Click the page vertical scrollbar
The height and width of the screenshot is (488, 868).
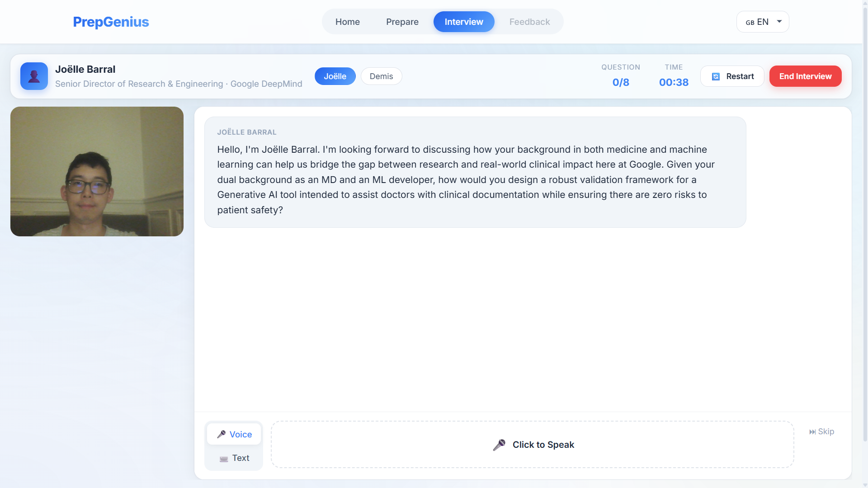(x=865, y=226)
